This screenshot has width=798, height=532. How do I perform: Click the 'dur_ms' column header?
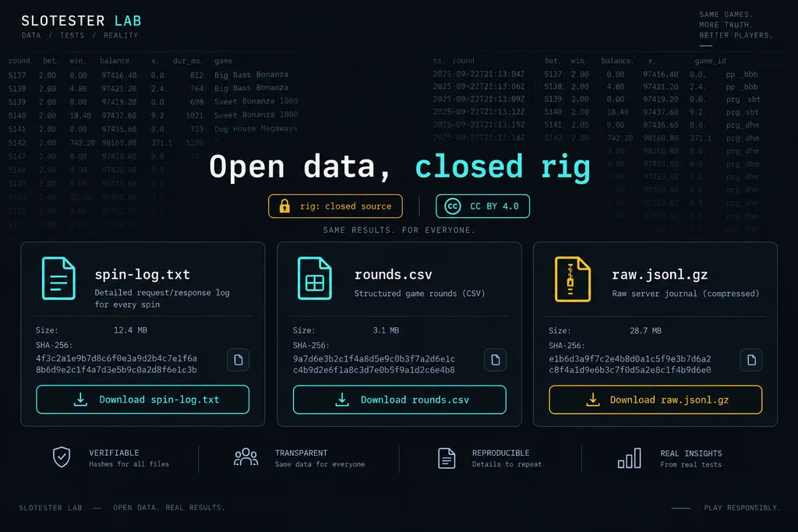coord(186,61)
